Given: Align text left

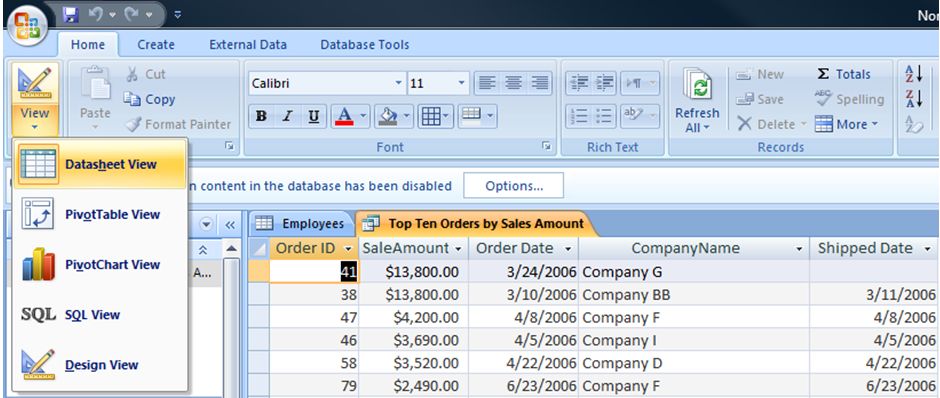Looking at the screenshot, I should point(487,83).
